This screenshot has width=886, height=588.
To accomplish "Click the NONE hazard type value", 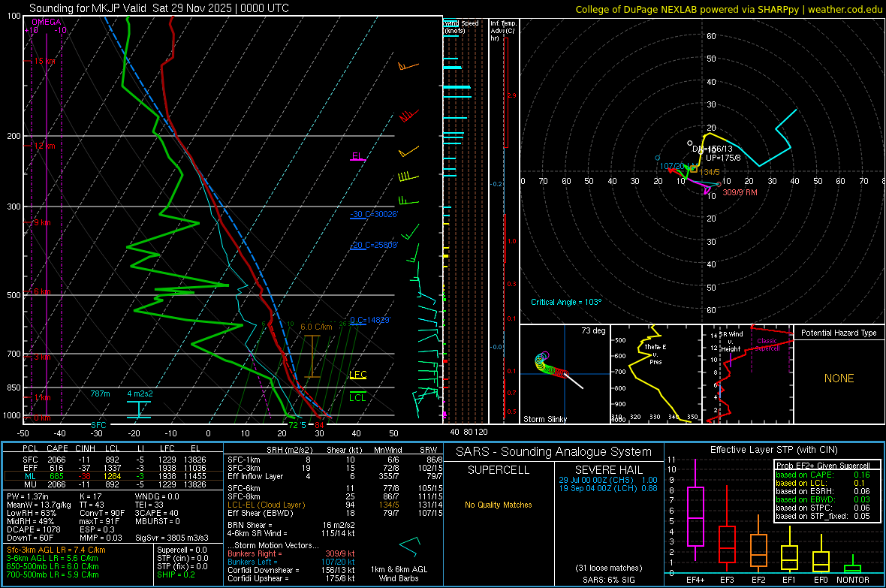I will point(839,378).
